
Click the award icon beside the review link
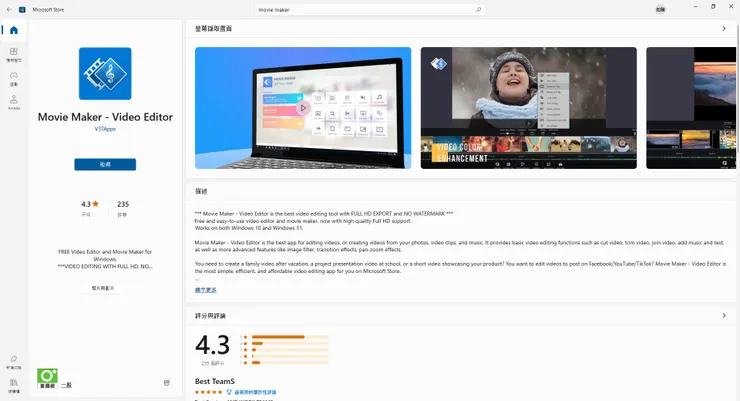pos(229,392)
